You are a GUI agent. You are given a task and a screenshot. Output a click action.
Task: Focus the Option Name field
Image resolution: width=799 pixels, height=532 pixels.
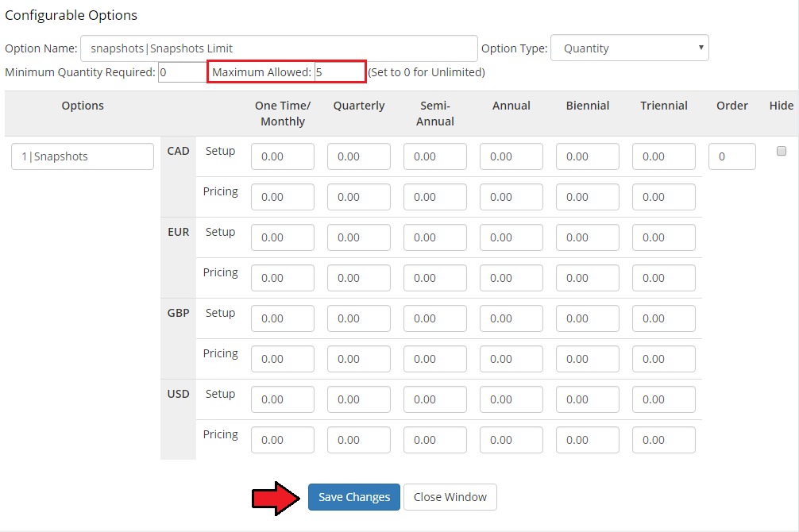click(x=279, y=48)
